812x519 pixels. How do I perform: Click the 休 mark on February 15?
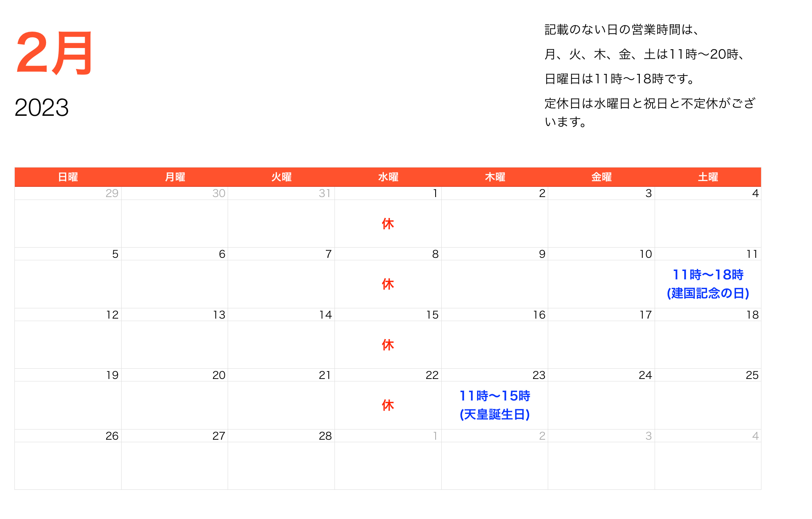[x=388, y=345]
